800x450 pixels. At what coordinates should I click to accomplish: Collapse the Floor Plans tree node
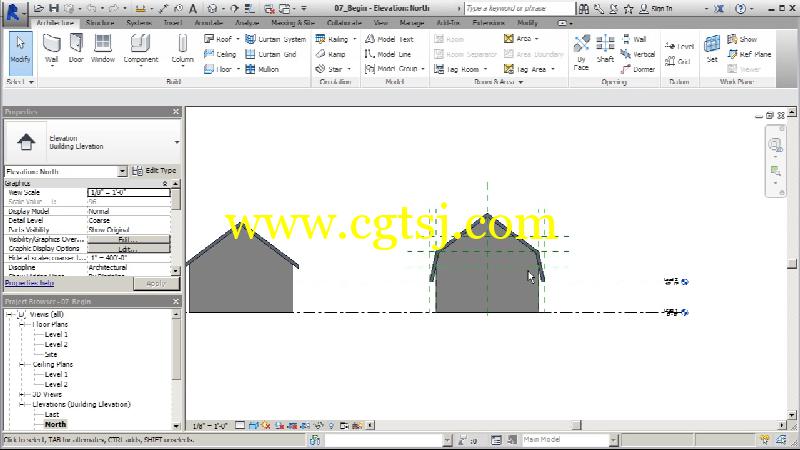click(x=22, y=324)
